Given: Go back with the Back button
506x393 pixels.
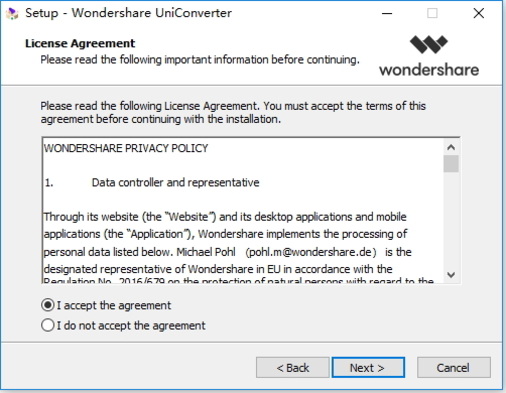Looking at the screenshot, I should coord(293,367).
